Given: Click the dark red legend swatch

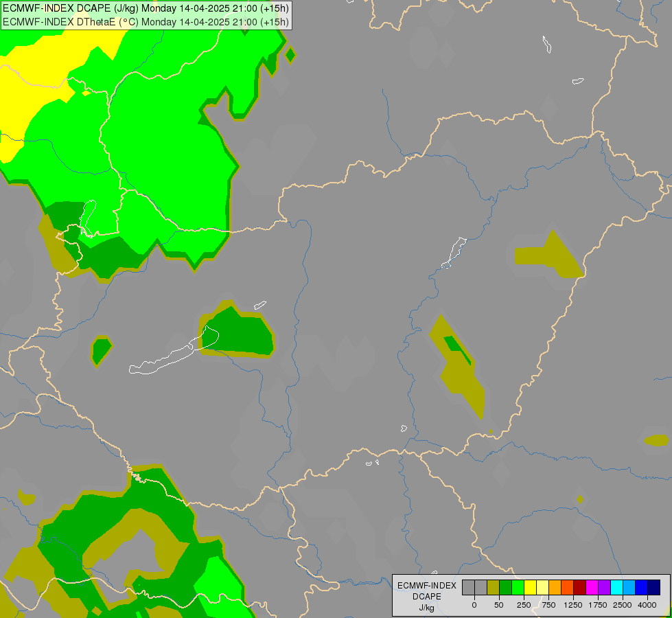Looking at the screenshot, I should click(580, 588).
